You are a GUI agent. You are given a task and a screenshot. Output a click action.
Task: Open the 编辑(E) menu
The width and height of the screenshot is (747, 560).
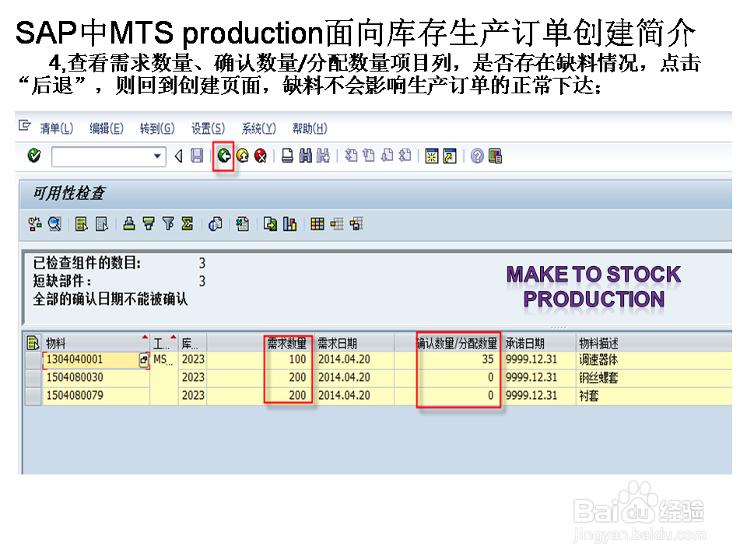[107, 128]
